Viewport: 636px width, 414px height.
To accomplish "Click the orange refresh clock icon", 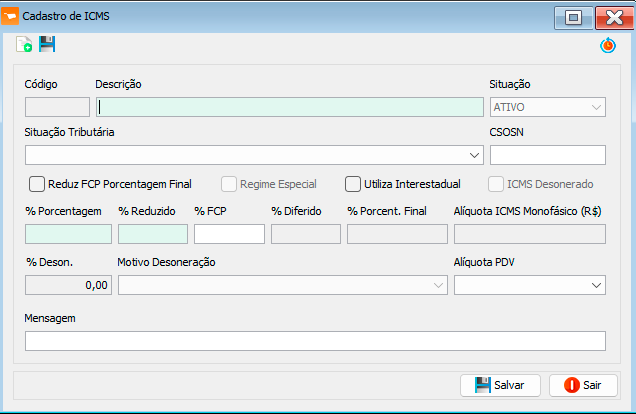I will tap(608, 45).
